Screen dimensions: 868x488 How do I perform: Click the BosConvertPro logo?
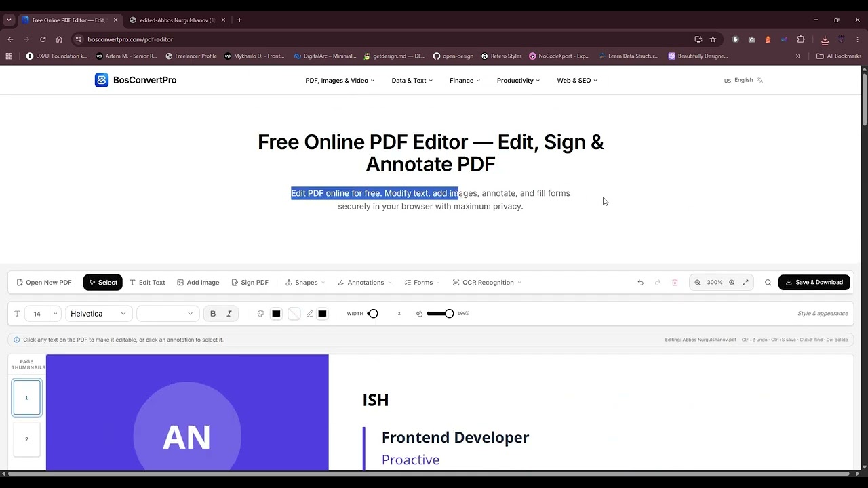click(136, 80)
